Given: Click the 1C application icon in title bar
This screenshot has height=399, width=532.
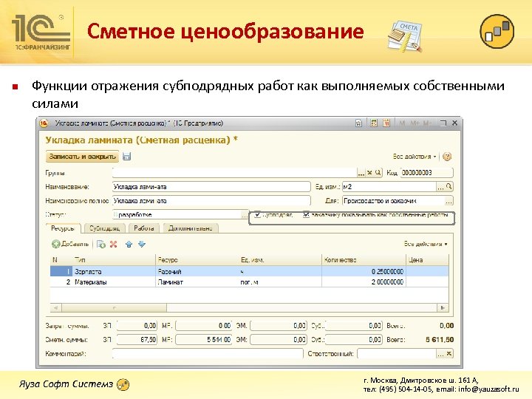Looking at the screenshot, I should tap(44, 123).
